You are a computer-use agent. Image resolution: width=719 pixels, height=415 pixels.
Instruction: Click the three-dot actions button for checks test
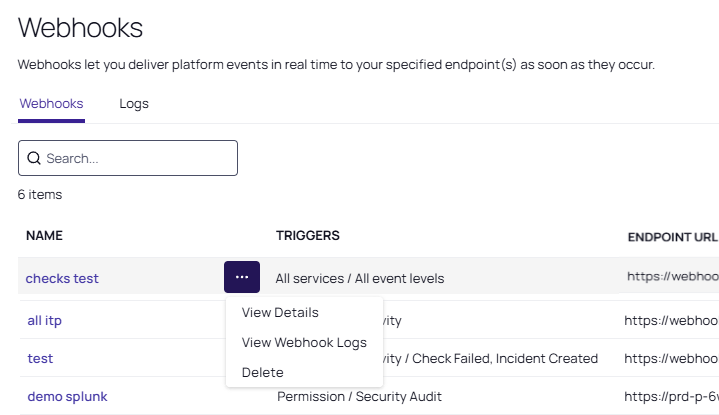point(242,277)
